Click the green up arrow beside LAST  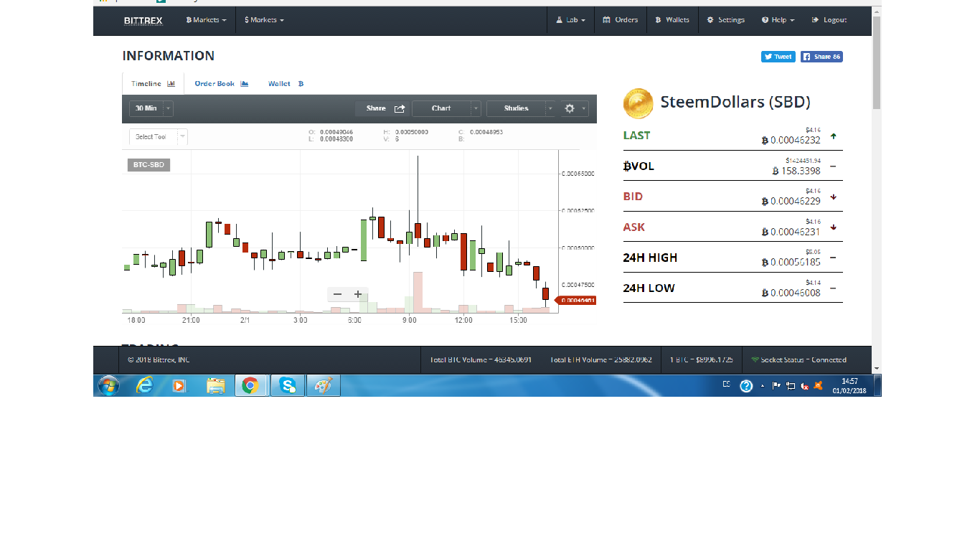[833, 136]
